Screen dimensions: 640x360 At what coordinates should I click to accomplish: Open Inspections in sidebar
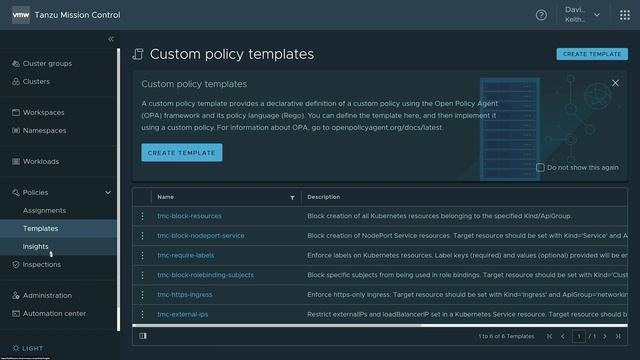[42, 264]
